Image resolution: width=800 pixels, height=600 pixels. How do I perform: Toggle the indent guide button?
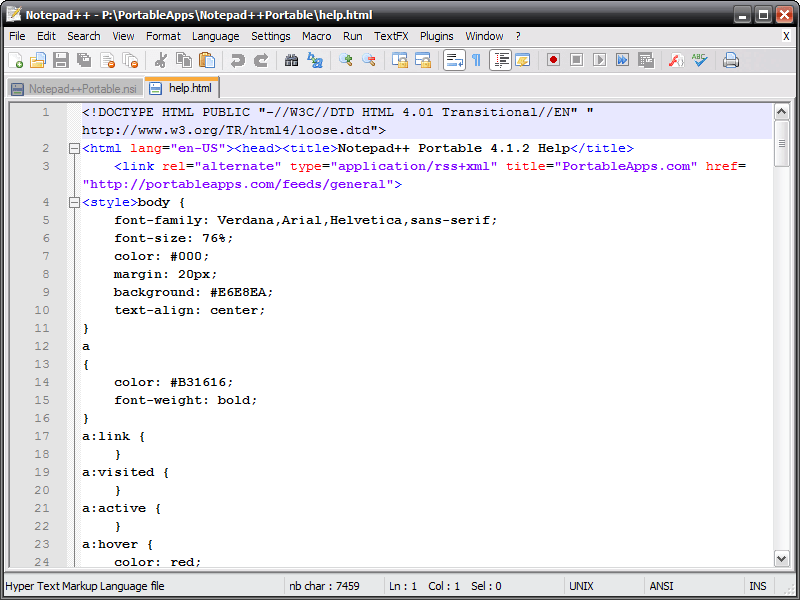point(501,60)
